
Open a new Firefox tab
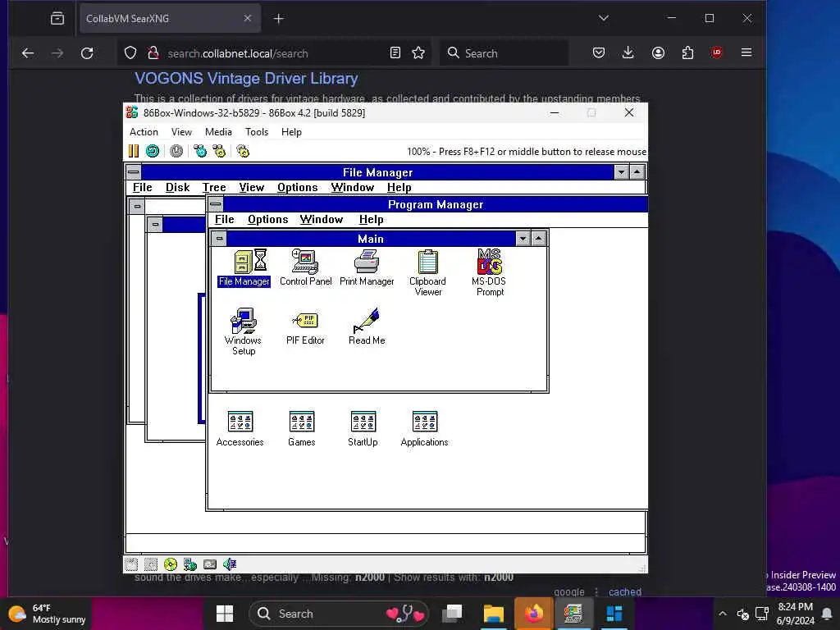click(x=279, y=19)
